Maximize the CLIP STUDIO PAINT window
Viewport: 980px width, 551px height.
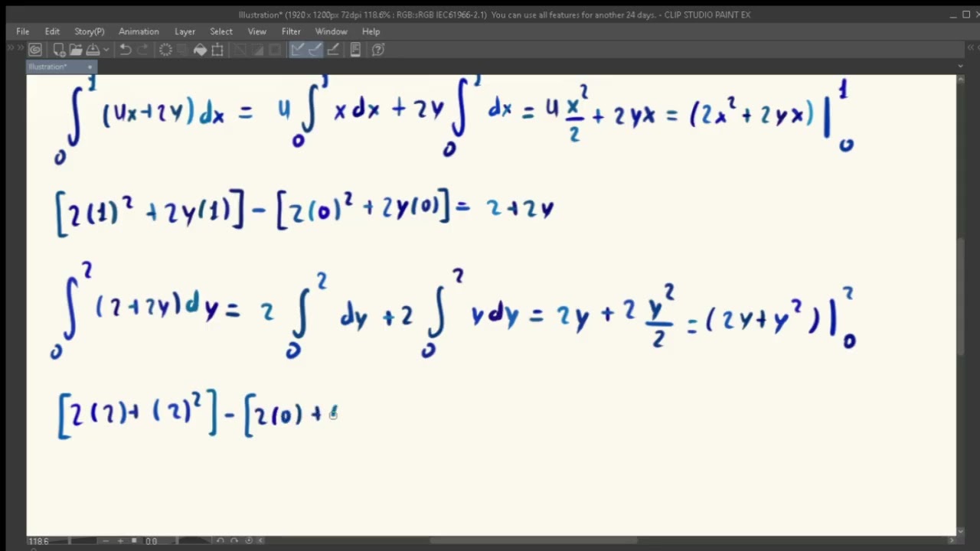[x=966, y=15]
